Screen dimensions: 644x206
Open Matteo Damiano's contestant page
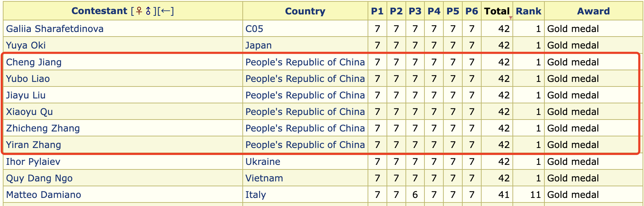[x=43, y=195]
